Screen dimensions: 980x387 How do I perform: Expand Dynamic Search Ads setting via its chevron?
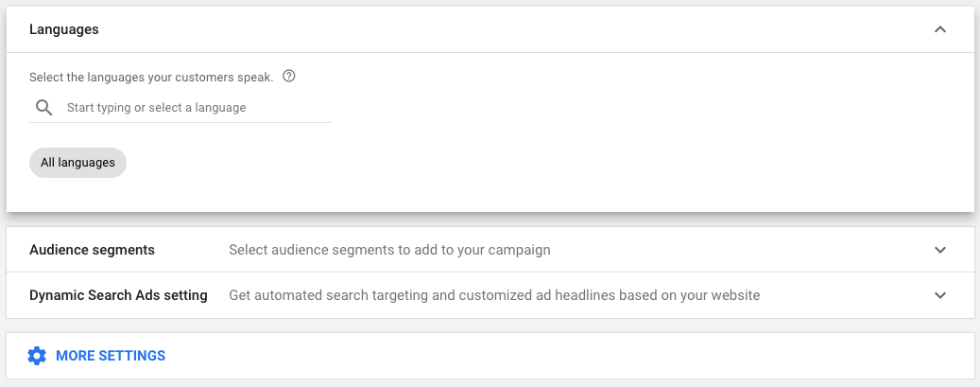[x=940, y=295]
